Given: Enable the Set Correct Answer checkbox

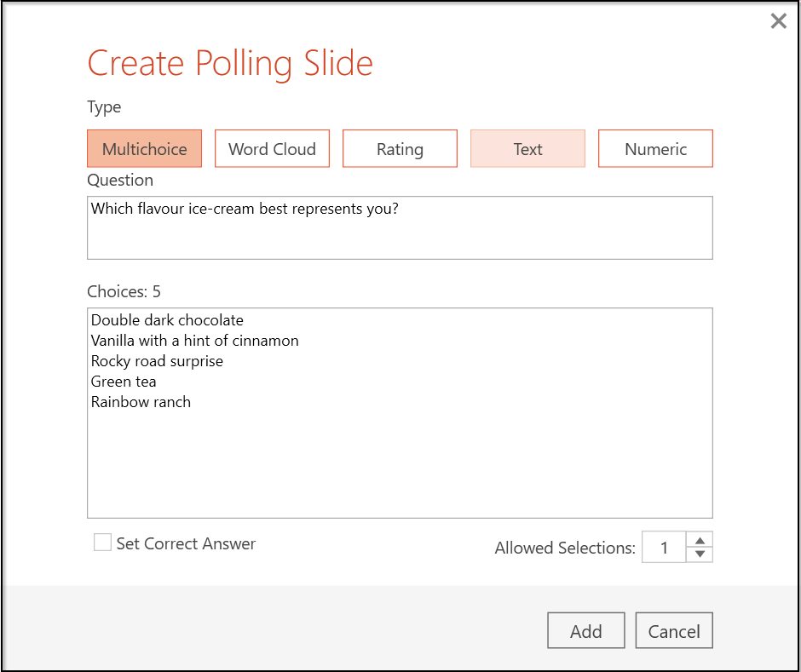Looking at the screenshot, I should pyautogui.click(x=103, y=543).
